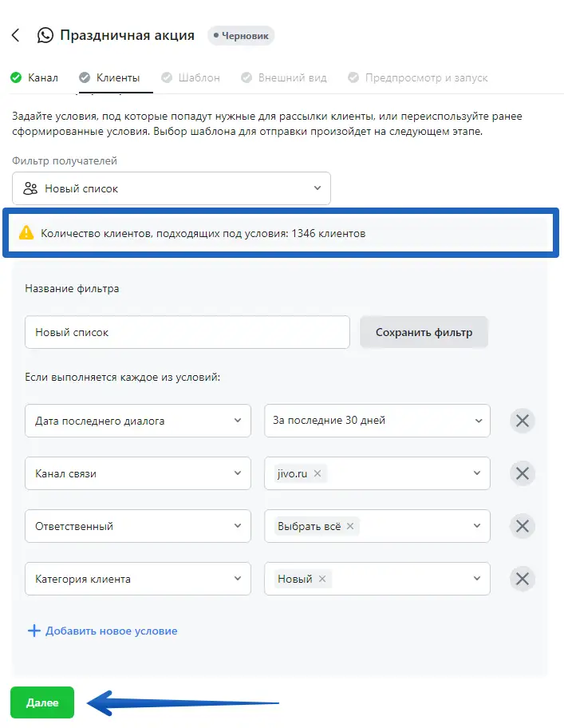Delete the 'Канал связи' condition row
The image size is (564, 728).
(x=523, y=473)
